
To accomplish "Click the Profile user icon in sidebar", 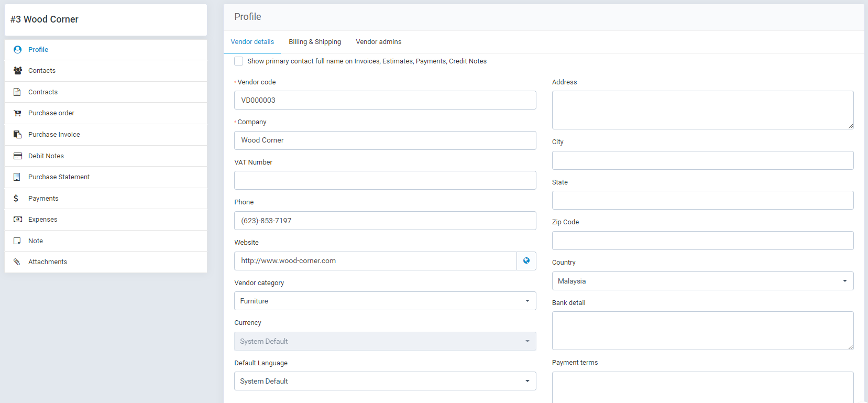I will [x=18, y=50].
